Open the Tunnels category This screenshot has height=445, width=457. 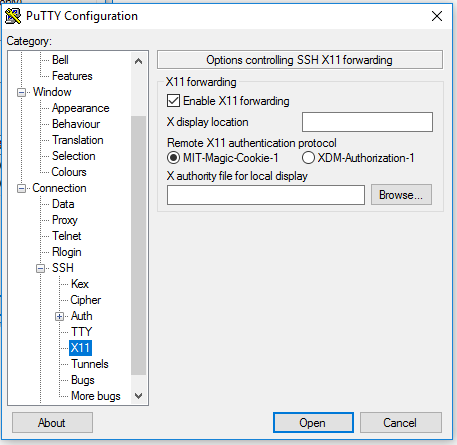[x=90, y=364]
